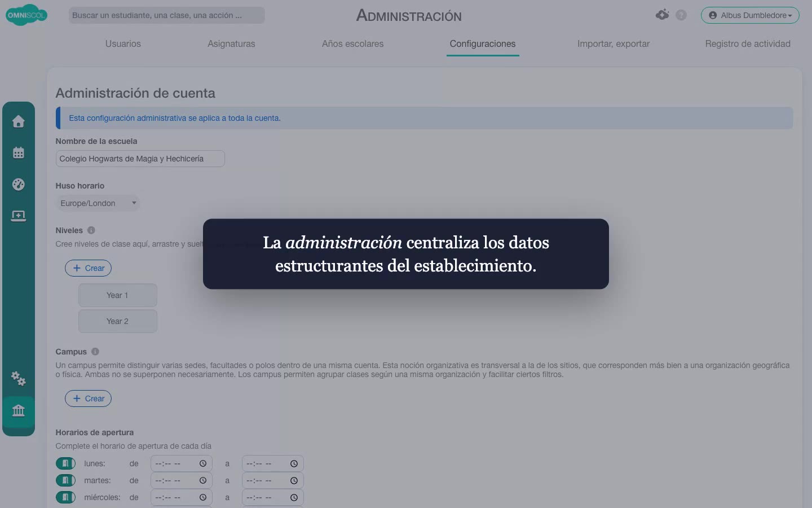Image resolution: width=812 pixels, height=508 pixels.
Task: Click the Horarios de apertura label
Action: [95, 432]
